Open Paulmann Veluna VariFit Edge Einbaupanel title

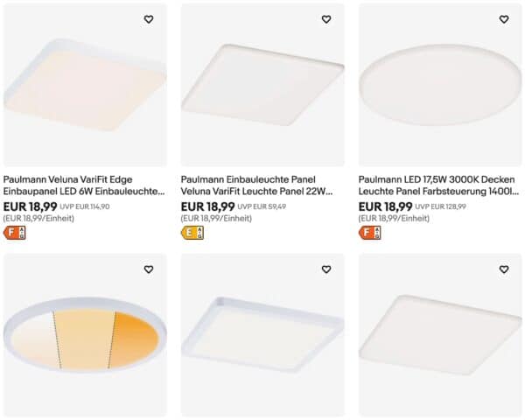(x=84, y=184)
